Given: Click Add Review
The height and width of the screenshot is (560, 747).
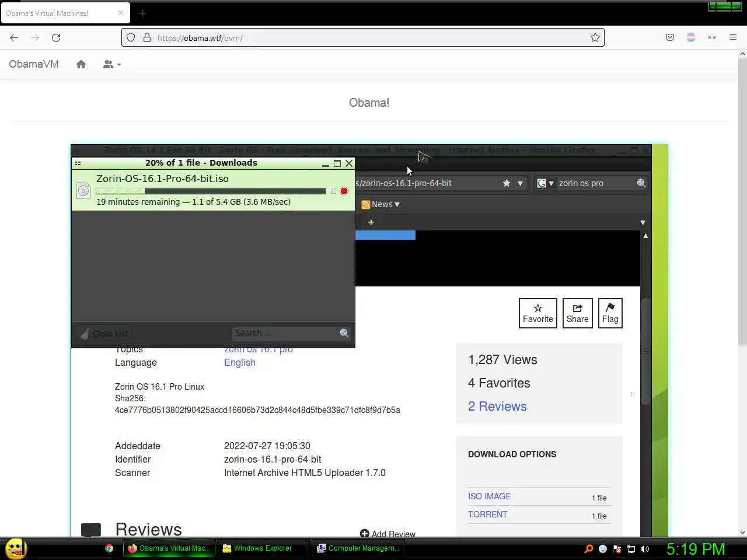Looking at the screenshot, I should coord(388,534).
